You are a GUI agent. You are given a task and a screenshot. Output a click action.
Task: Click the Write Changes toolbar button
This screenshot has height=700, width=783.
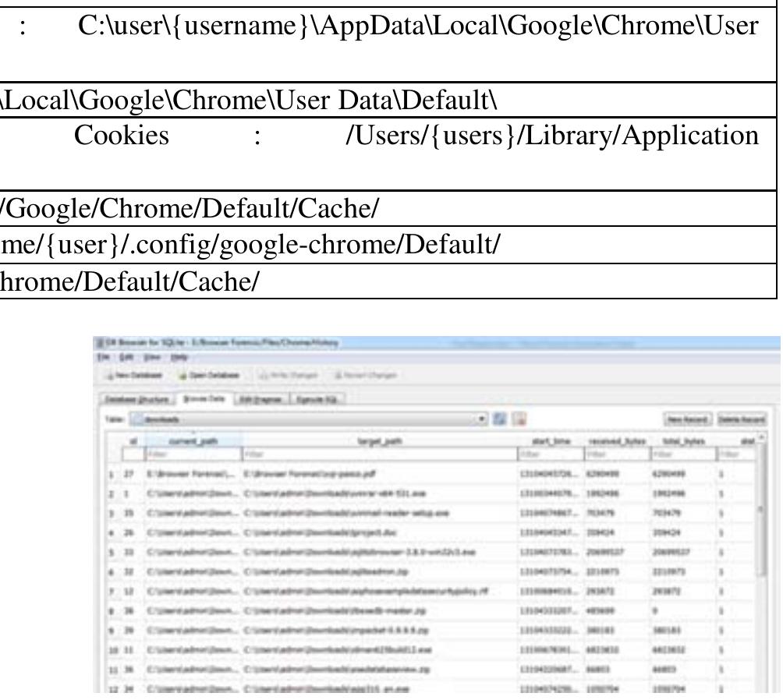click(288, 376)
